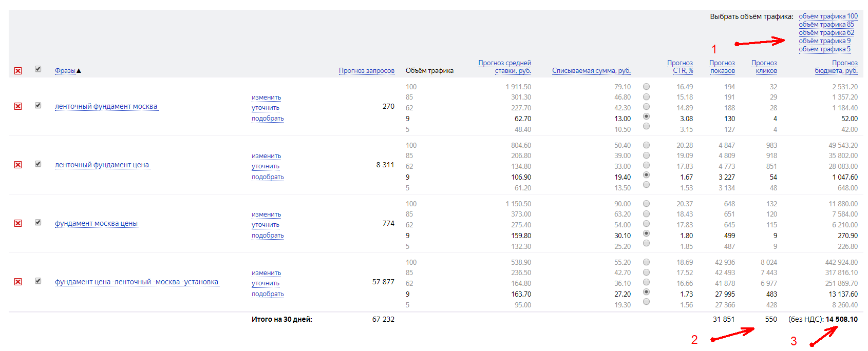This screenshot has width=868, height=351.
Task: Click the 'Объём трафика' column heading
Action: pyautogui.click(x=429, y=71)
